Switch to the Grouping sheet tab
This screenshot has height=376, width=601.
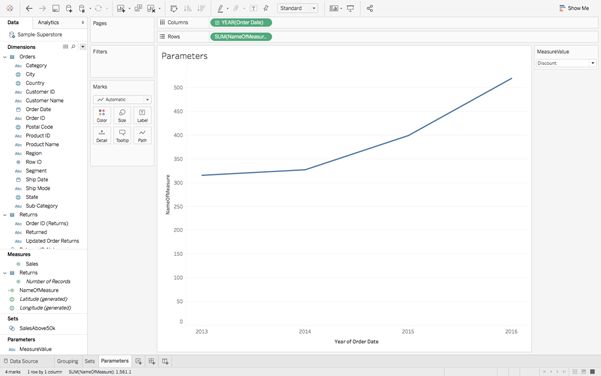pos(67,361)
